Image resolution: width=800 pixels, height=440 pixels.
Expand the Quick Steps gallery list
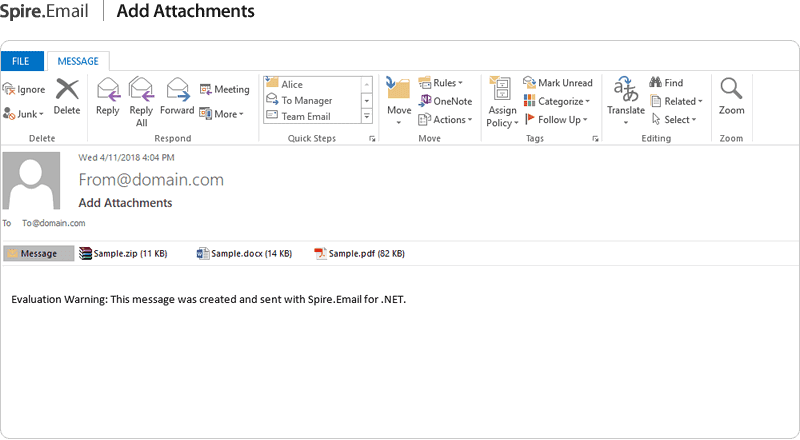click(367, 116)
